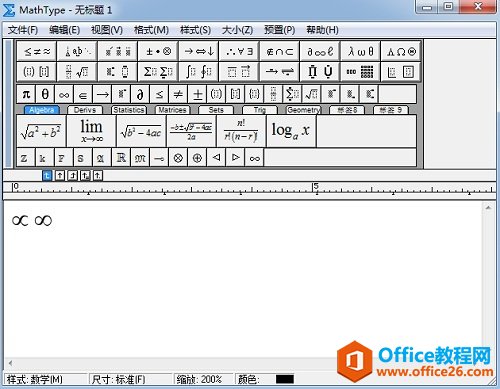Insert the partial derivative symbol (∂)

pyautogui.click(x=140, y=94)
